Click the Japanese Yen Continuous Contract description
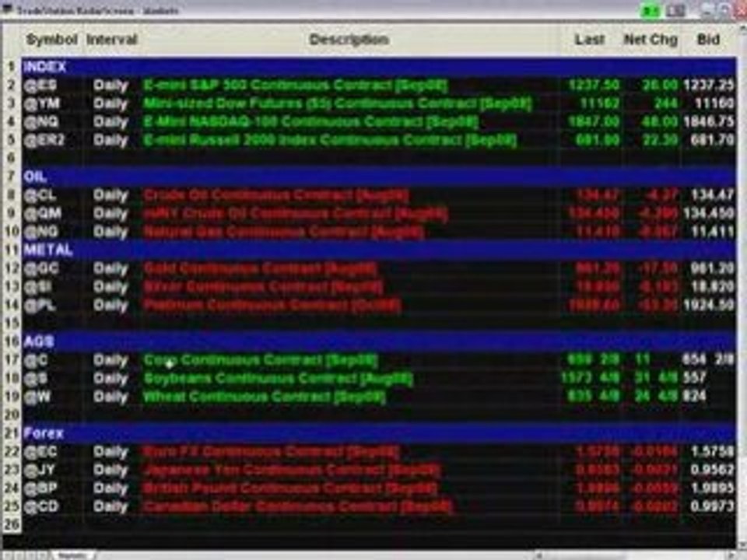This screenshot has width=747, height=560. point(292,470)
